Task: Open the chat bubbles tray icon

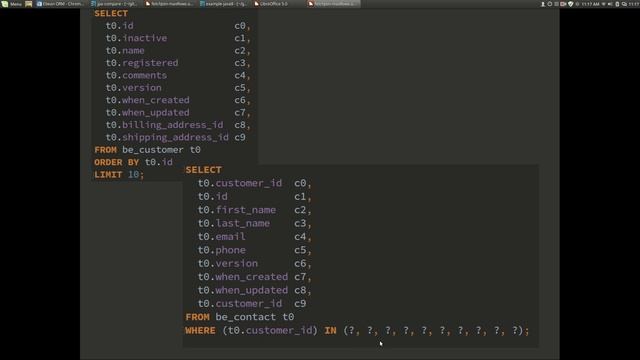Action: coord(624,4)
